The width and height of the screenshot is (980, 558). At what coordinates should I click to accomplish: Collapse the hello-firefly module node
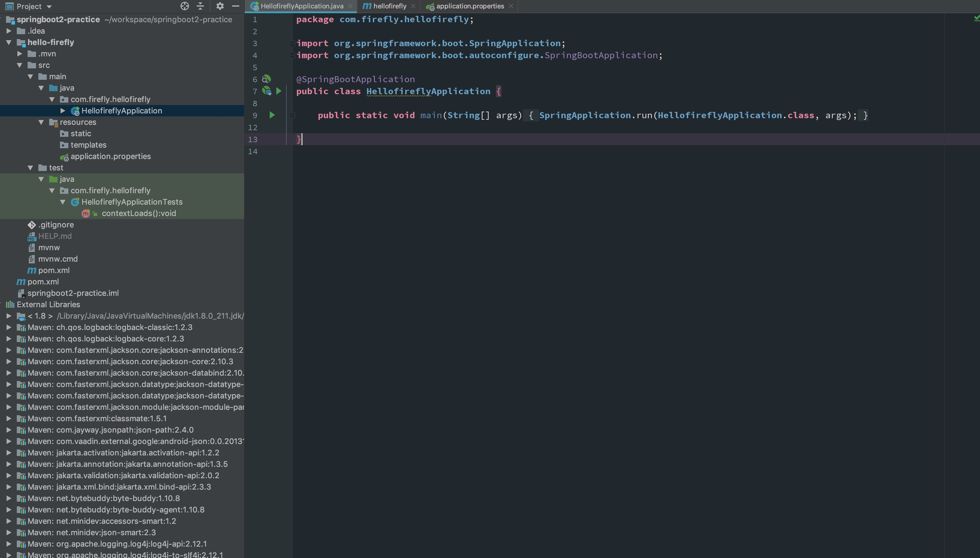pos(9,42)
